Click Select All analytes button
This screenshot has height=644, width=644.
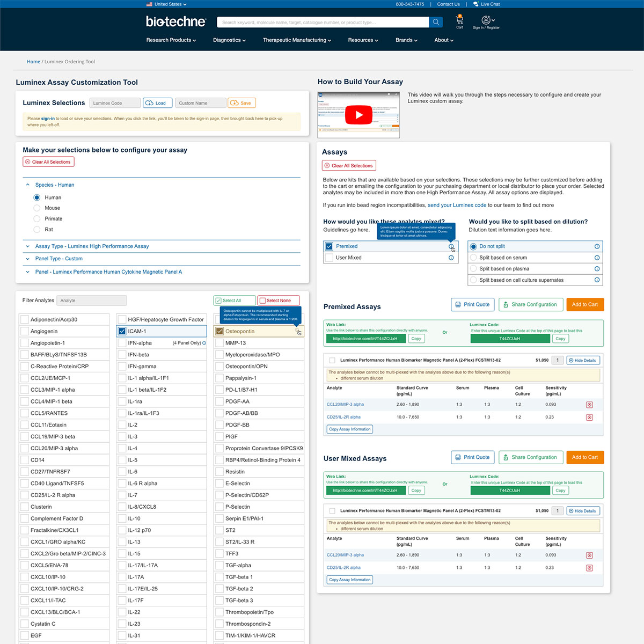pos(235,301)
